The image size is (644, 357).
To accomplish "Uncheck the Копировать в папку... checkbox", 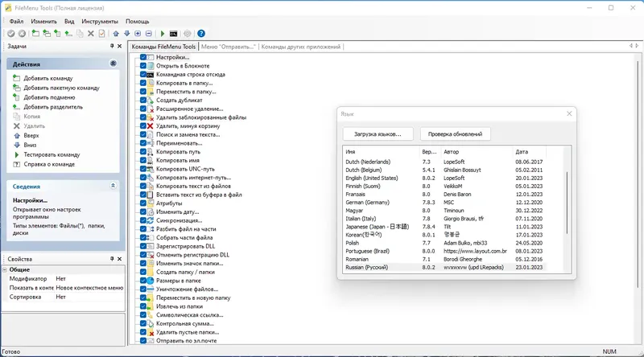I will point(143,83).
